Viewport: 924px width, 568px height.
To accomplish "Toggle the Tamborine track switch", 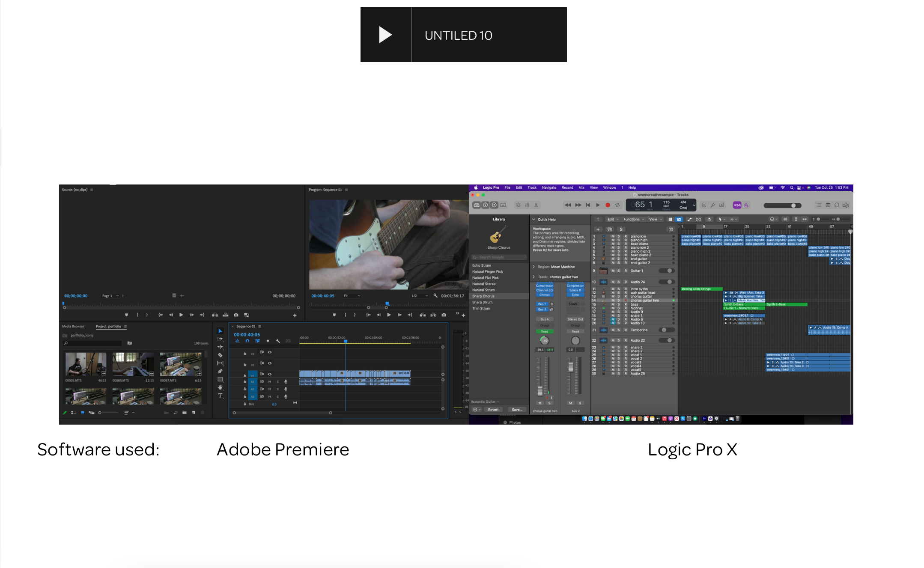I will click(x=667, y=330).
